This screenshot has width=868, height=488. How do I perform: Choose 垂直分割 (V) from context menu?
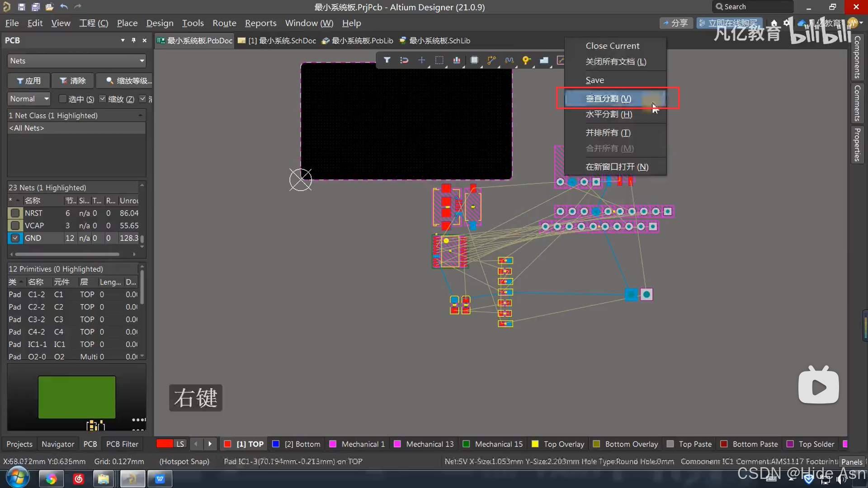pyautogui.click(x=615, y=99)
